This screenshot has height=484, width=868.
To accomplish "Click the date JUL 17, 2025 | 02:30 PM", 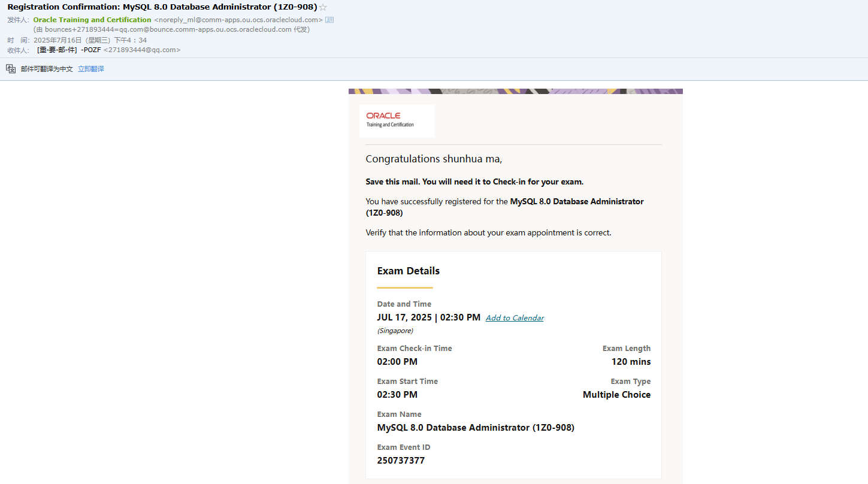I will point(429,317).
